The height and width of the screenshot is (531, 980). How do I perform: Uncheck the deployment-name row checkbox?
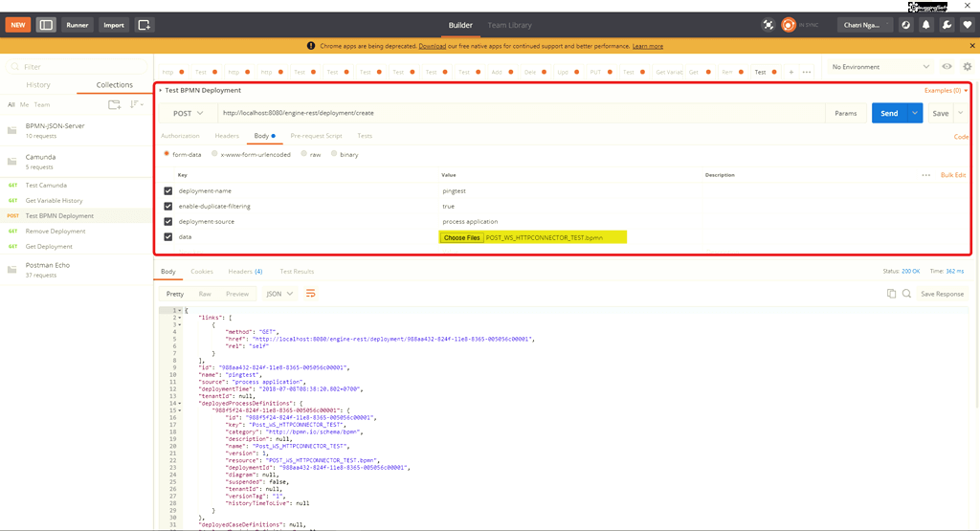168,191
